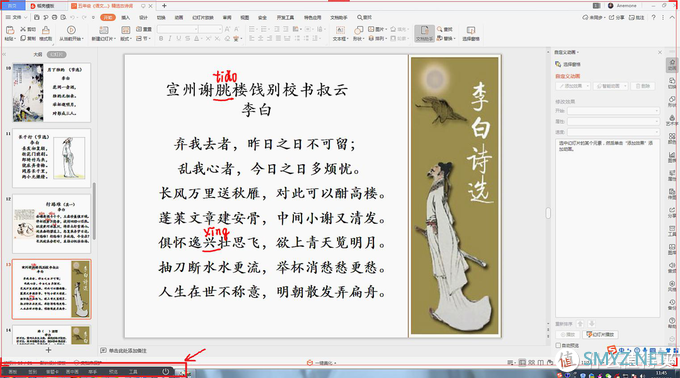Open the cloud sync status dropdown
Viewport: 680px width, 378px height.
pyautogui.click(x=594, y=17)
